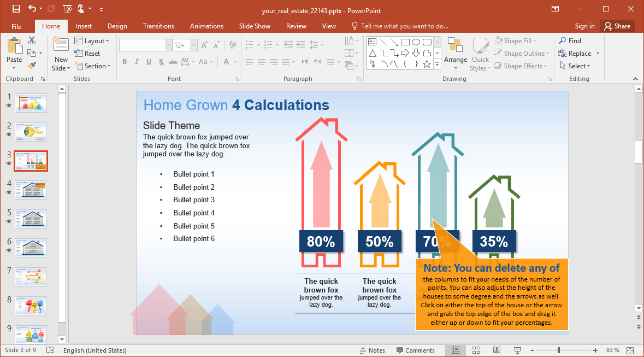Click the Share button
644x357 pixels.
click(617, 26)
